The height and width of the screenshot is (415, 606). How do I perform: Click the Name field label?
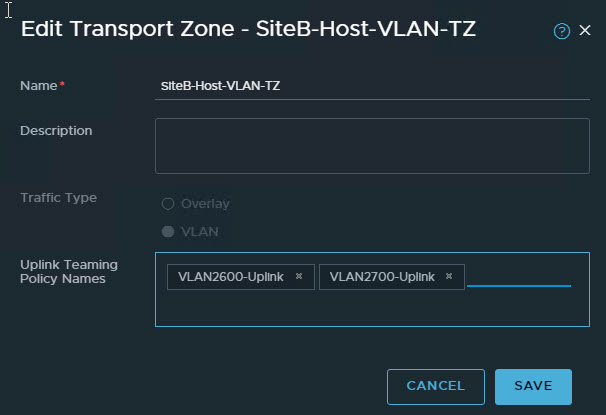39,86
